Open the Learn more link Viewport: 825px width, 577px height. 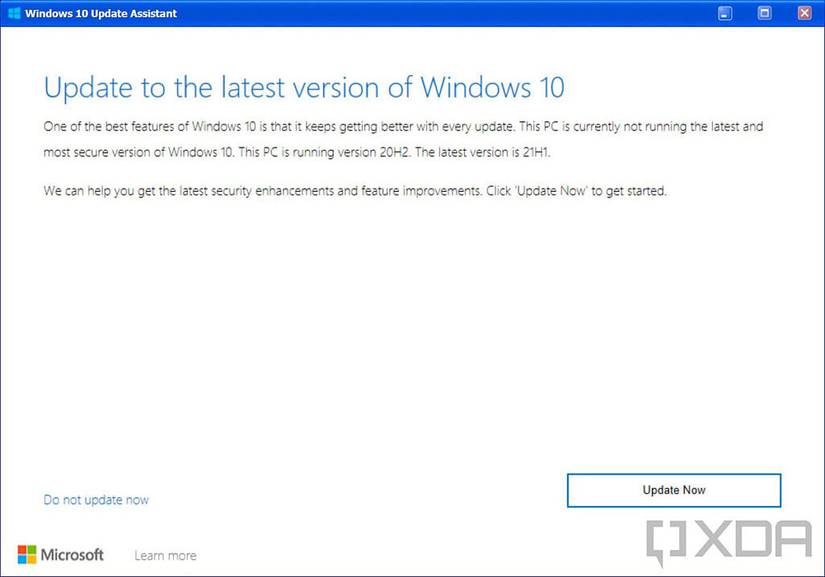point(165,555)
